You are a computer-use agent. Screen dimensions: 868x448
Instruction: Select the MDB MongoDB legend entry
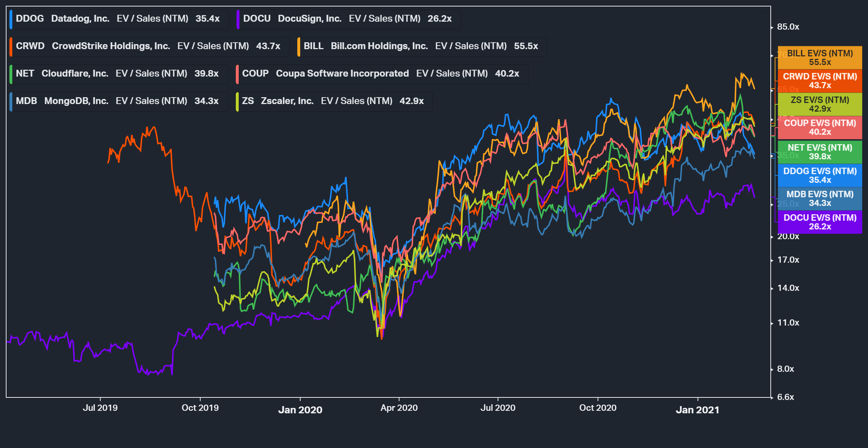[x=119, y=102]
